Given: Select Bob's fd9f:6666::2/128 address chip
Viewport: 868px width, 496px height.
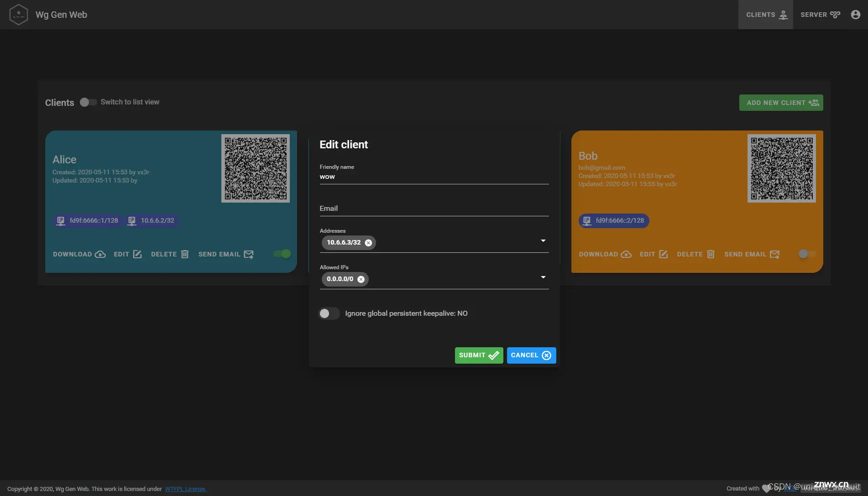Looking at the screenshot, I should (x=614, y=221).
